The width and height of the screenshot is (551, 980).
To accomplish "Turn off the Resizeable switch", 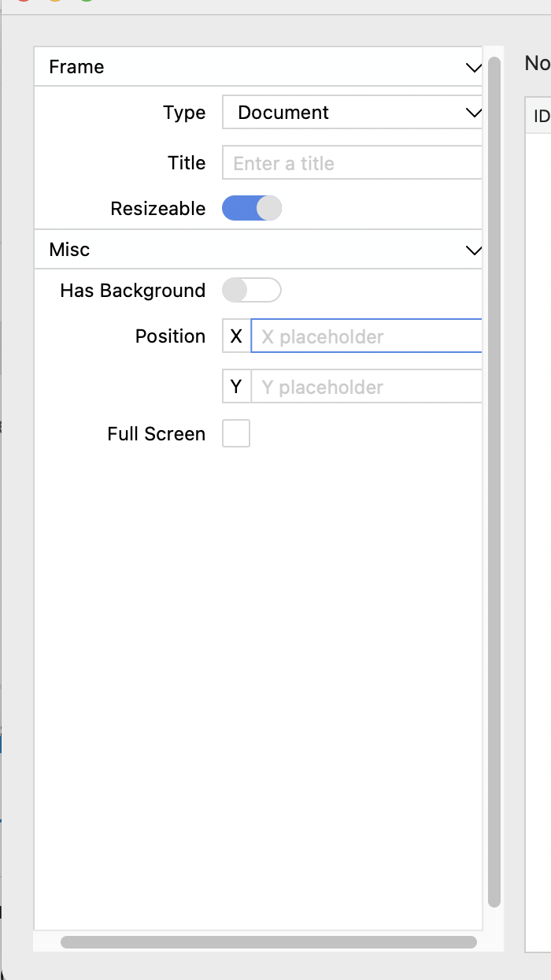I will [252, 209].
